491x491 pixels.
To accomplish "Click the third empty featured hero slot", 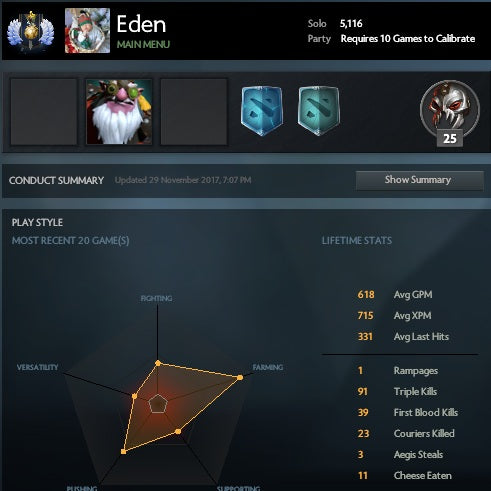I will pos(194,112).
